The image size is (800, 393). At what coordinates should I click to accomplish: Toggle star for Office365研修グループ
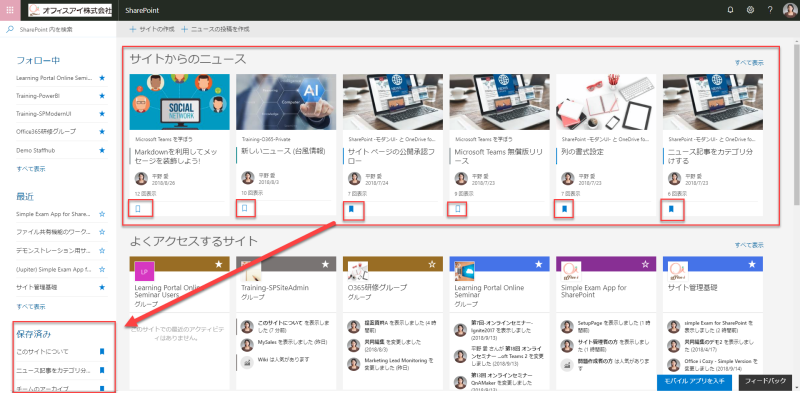tap(102, 132)
